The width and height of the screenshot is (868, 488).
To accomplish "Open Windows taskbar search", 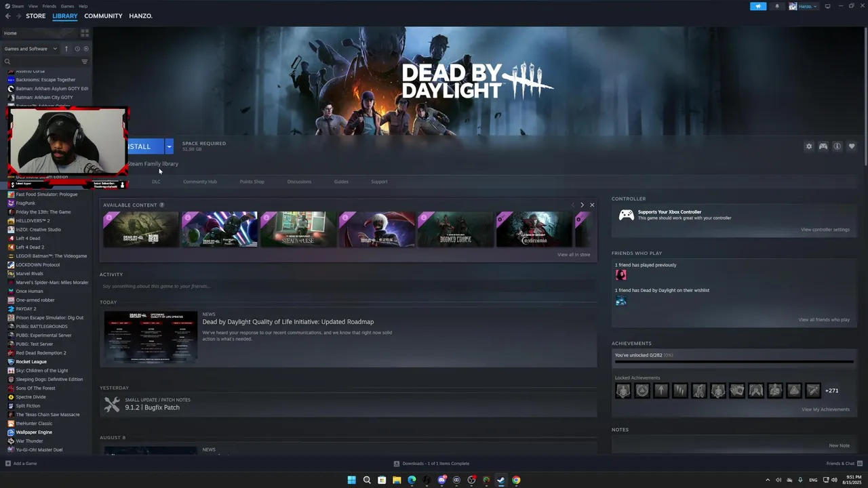I will pos(367,480).
